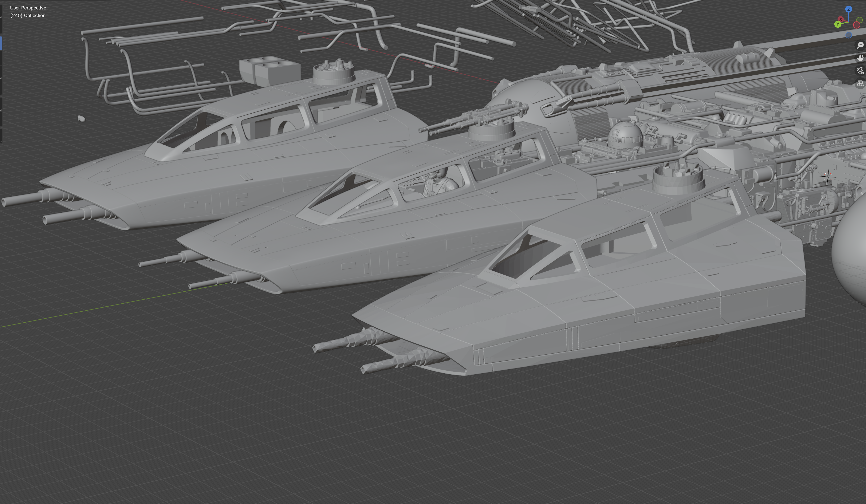Click the 'User Perspective' viewport label
This screenshot has width=866, height=504.
point(28,8)
